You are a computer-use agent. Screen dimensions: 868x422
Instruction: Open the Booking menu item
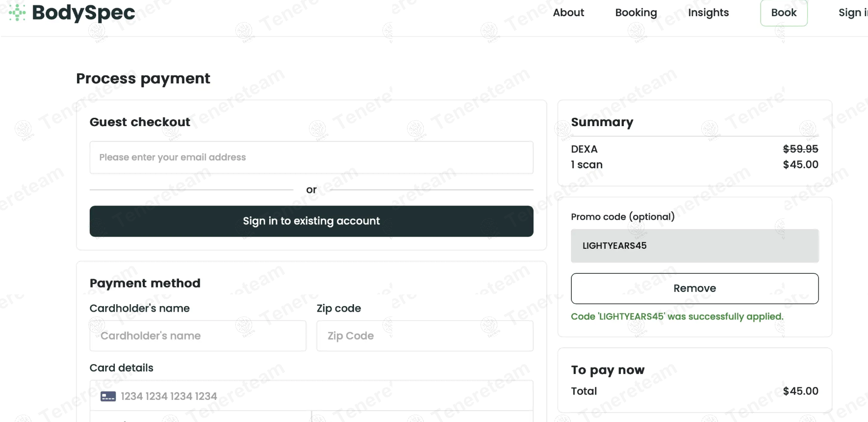(636, 13)
